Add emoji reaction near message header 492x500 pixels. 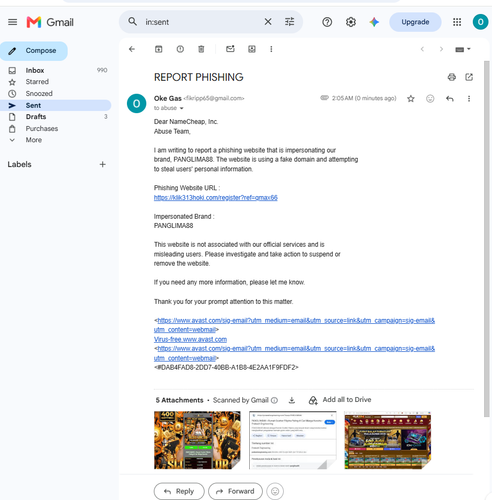(x=430, y=99)
